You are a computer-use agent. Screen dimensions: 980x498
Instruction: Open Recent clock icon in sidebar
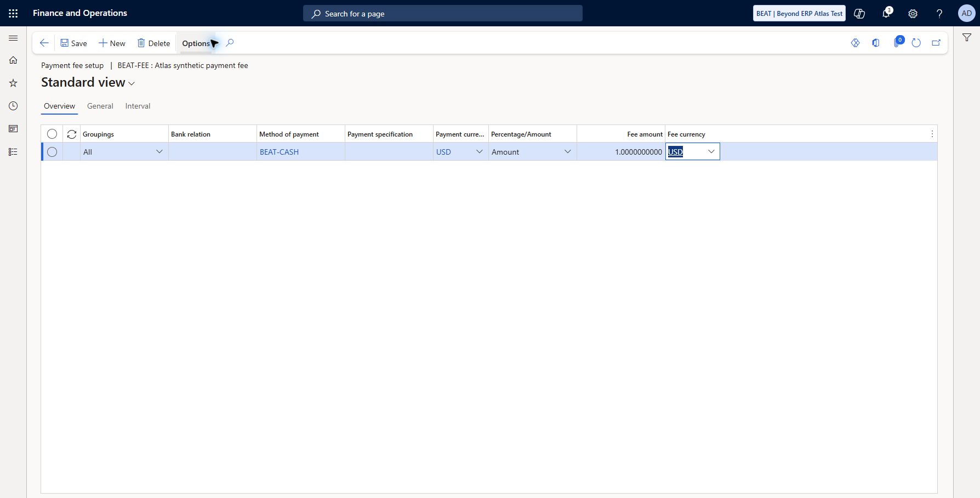(x=13, y=106)
